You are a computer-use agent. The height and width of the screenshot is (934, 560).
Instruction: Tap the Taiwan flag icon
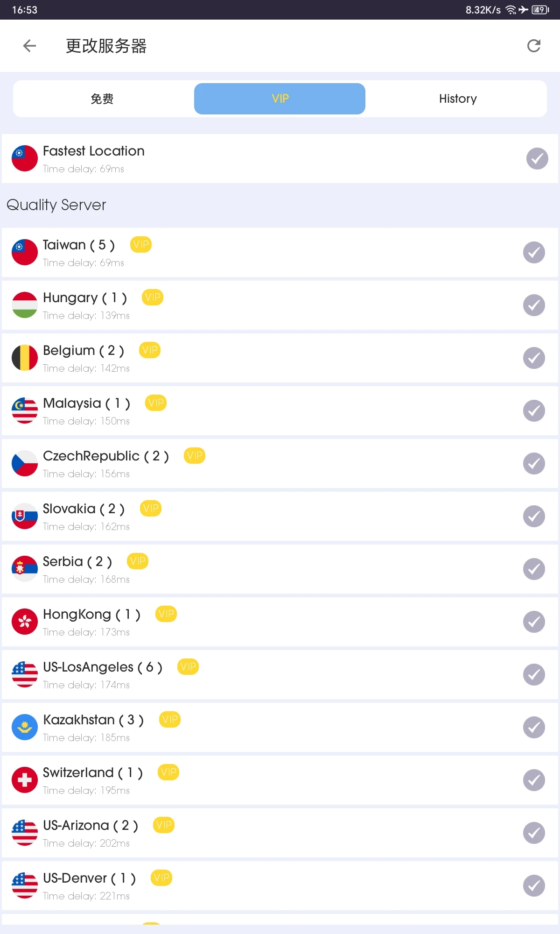click(25, 252)
